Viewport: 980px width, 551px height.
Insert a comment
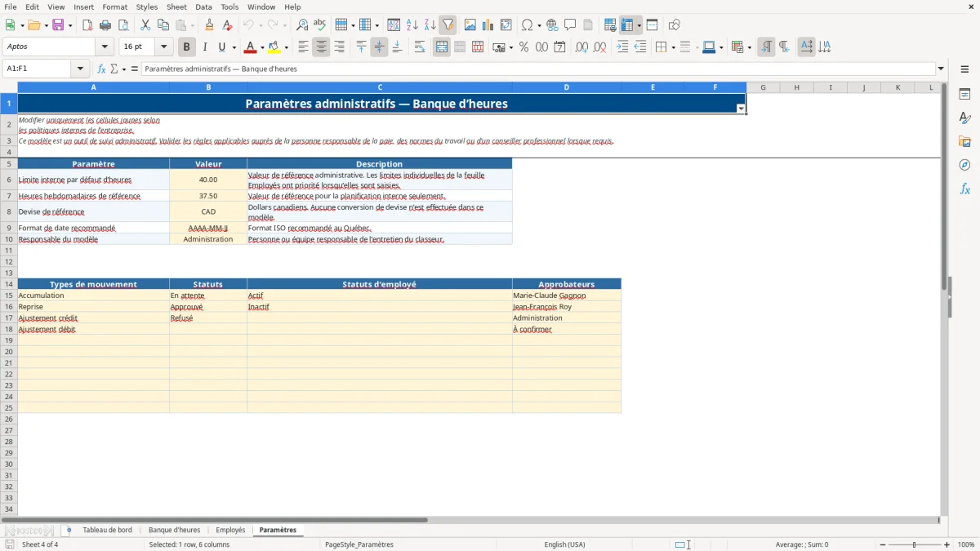pos(570,25)
